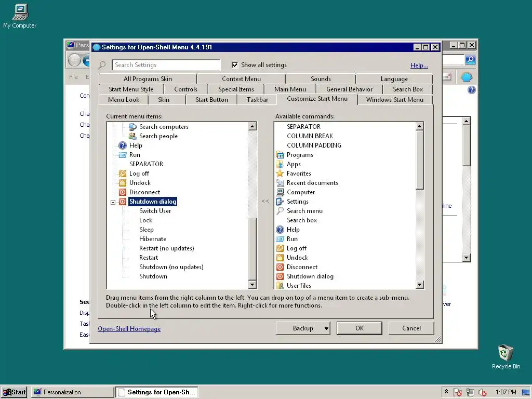Click the User files icon in available commands
The image size is (532, 399).
tap(280, 285)
